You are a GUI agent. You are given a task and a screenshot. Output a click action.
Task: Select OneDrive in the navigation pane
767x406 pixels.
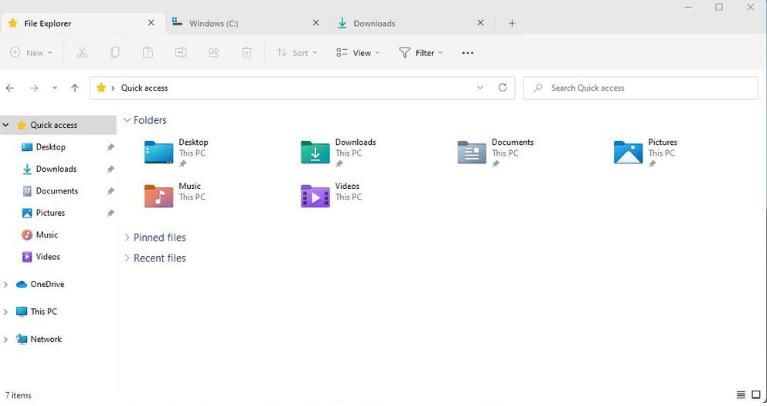click(x=47, y=284)
